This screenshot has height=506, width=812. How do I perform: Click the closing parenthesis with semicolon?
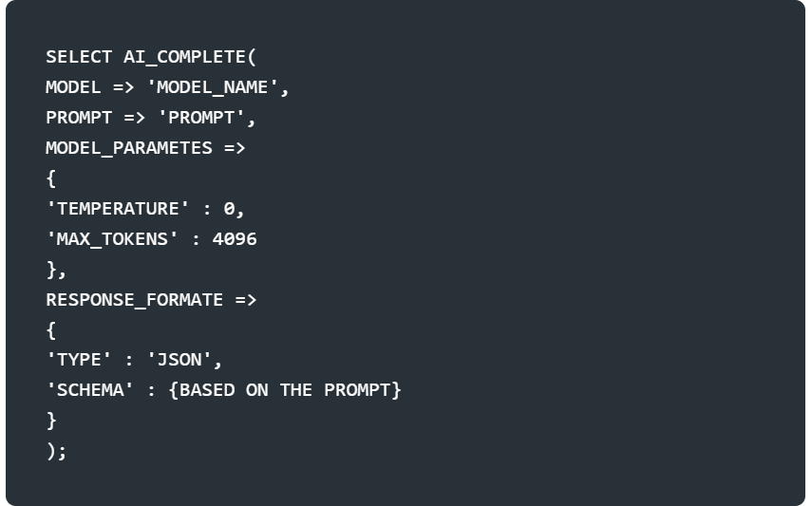click(56, 451)
